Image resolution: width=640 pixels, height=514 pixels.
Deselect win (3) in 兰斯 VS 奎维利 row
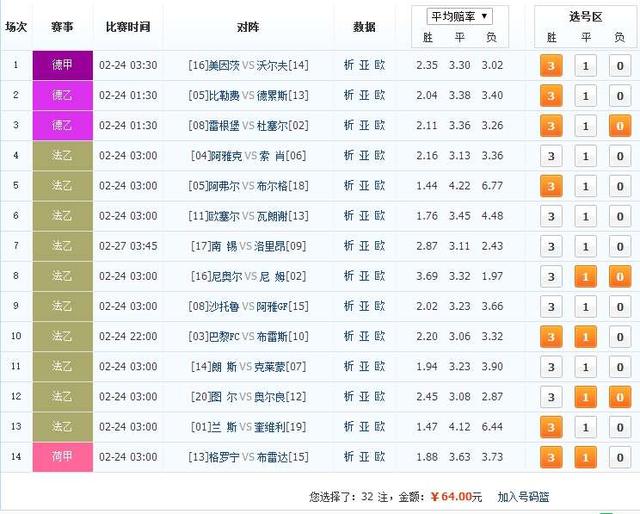[x=550, y=426]
